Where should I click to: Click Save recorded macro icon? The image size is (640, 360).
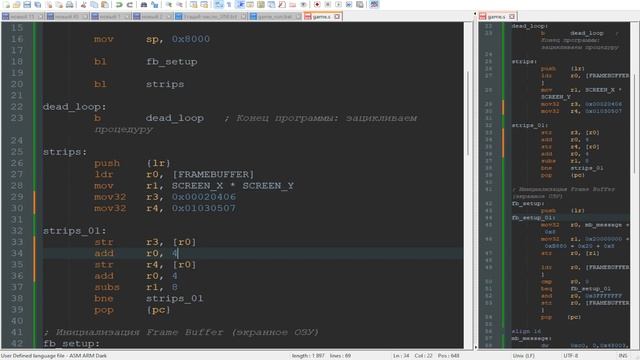click(x=360, y=4)
